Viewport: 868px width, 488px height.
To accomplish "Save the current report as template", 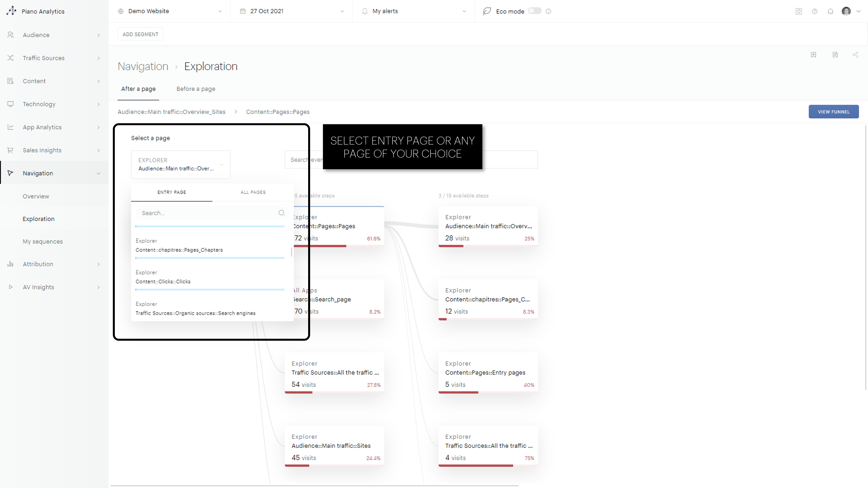I will coord(835,55).
